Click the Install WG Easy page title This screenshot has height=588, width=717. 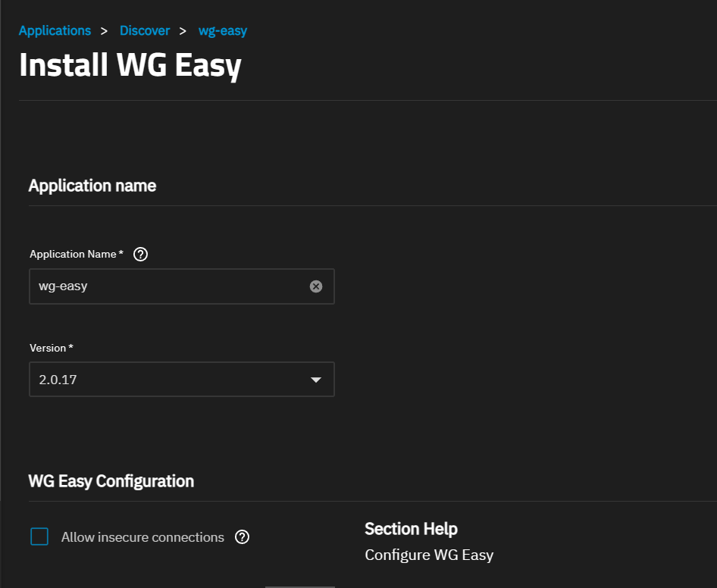(130, 65)
